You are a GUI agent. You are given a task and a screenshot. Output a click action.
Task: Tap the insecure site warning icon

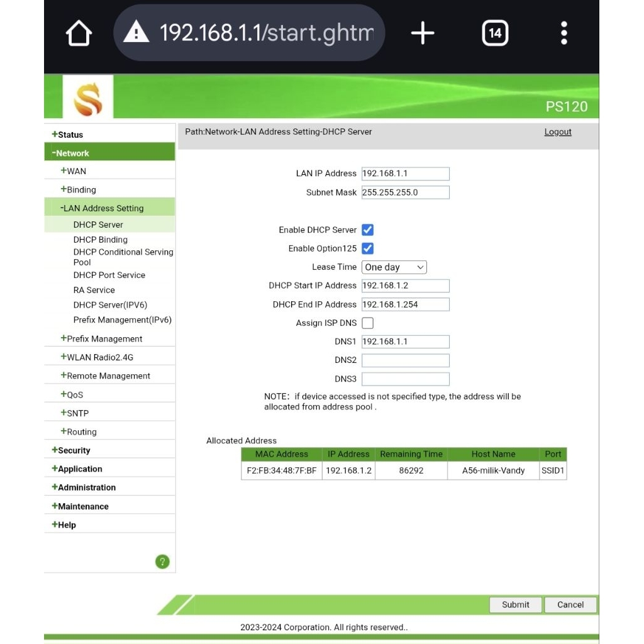136,33
